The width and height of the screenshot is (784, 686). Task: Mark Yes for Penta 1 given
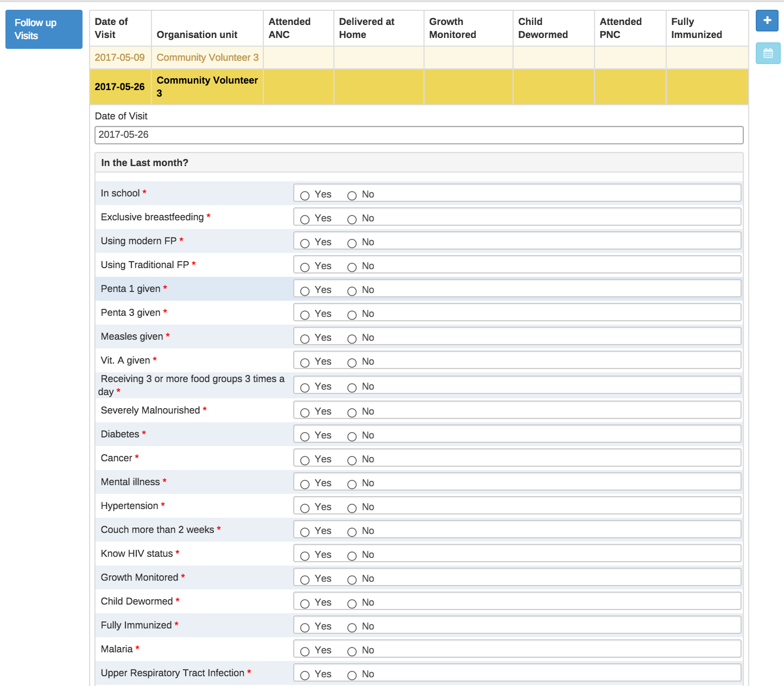click(x=305, y=291)
